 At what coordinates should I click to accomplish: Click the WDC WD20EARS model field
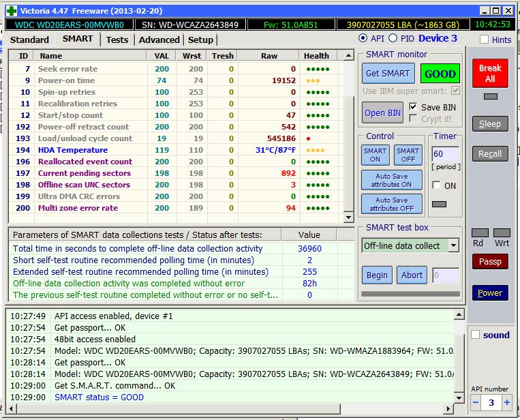tap(70, 25)
